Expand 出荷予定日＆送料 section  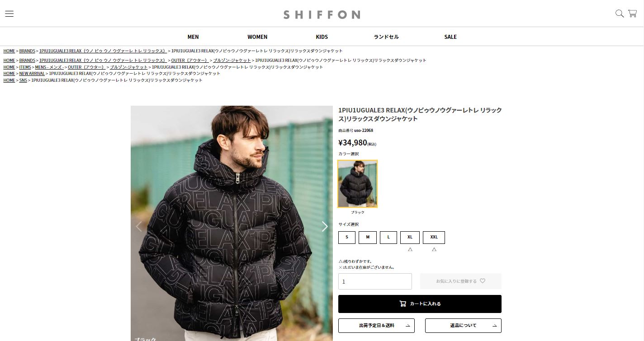[376, 326]
